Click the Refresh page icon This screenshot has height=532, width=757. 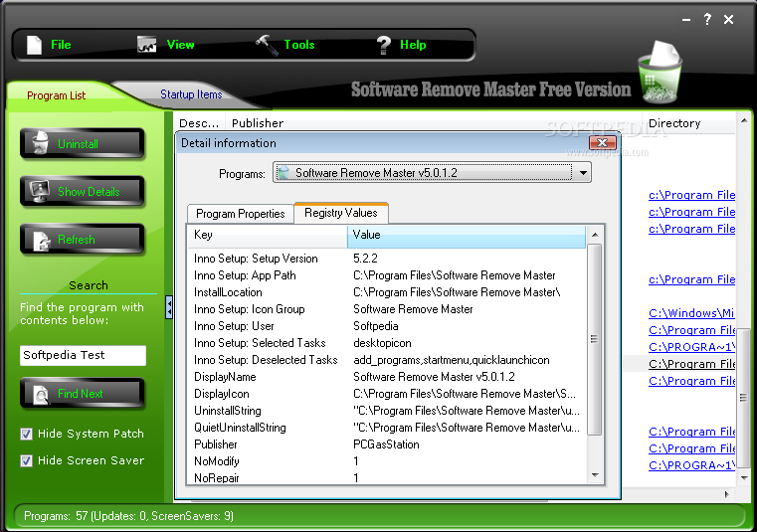[42, 241]
